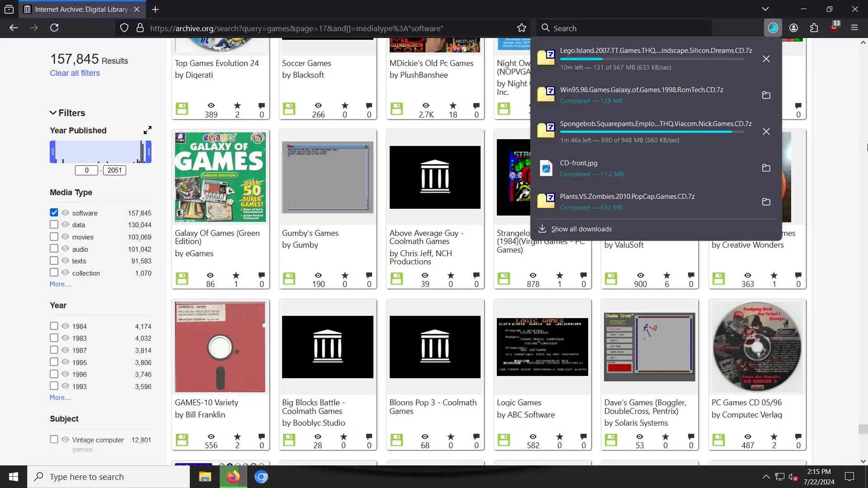Open the list all tabs dropdown arrow
Image resolution: width=868 pixels, height=488 pixels.
(765, 9)
